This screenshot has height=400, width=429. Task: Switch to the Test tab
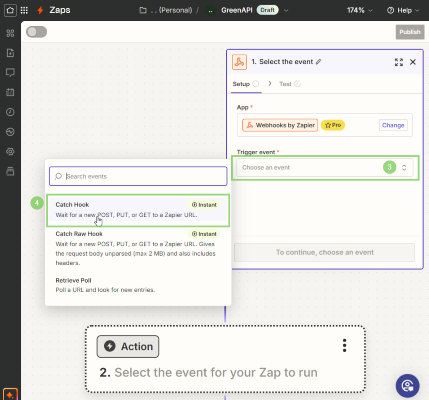click(x=289, y=84)
